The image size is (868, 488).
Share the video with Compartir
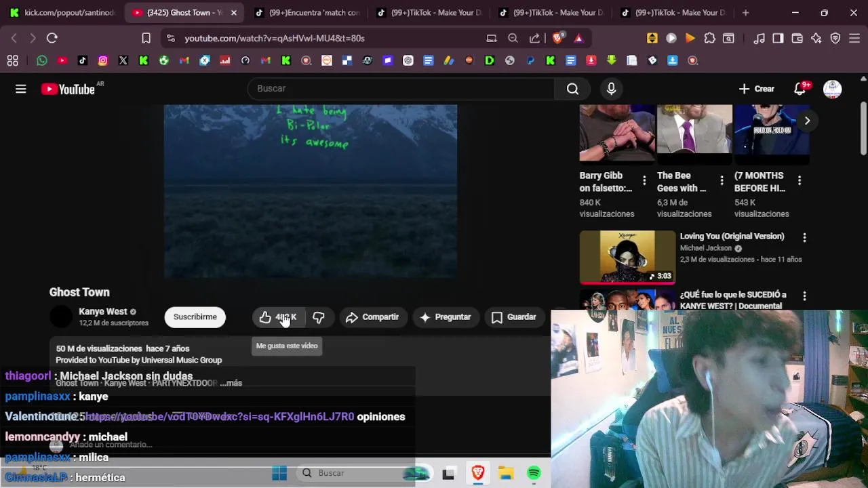372,317
